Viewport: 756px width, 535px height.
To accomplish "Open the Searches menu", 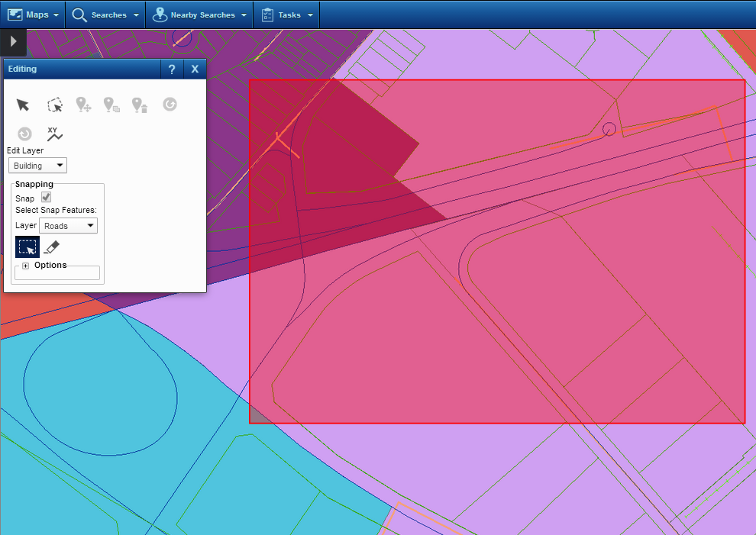I will coord(105,15).
